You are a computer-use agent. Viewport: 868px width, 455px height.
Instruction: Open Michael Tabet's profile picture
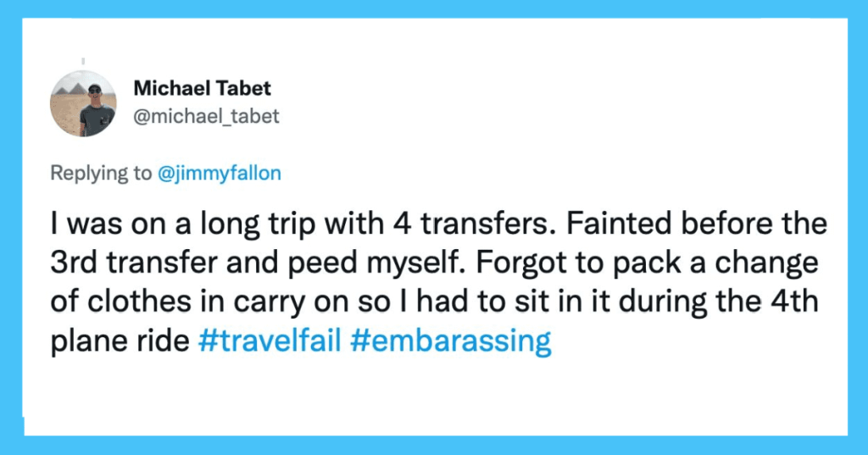[83, 103]
